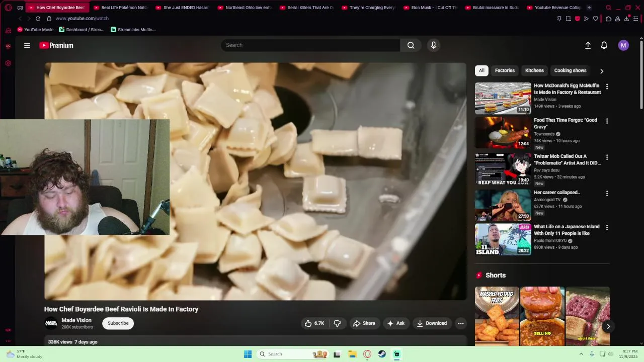Open options for Japanese Island video
The width and height of the screenshot is (644, 362).
coord(607,227)
